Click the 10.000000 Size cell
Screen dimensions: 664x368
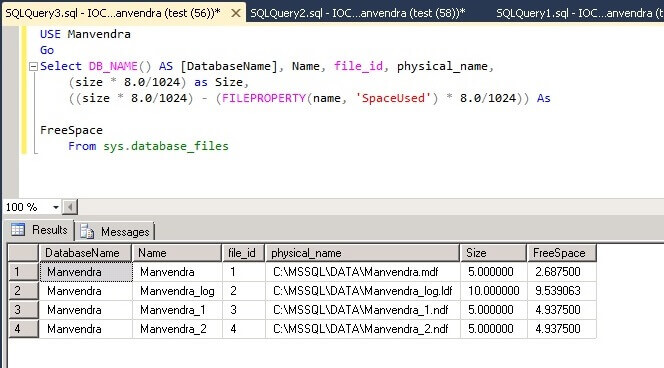(x=493, y=291)
